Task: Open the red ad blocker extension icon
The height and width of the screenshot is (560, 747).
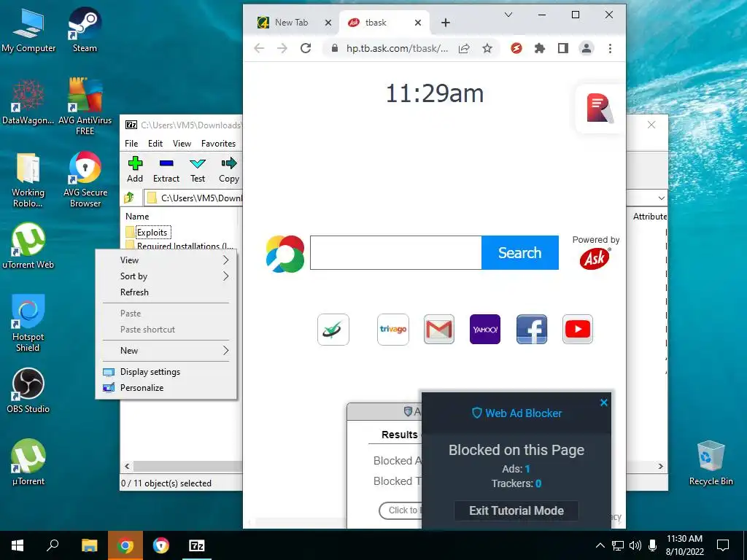Action: coord(516,48)
